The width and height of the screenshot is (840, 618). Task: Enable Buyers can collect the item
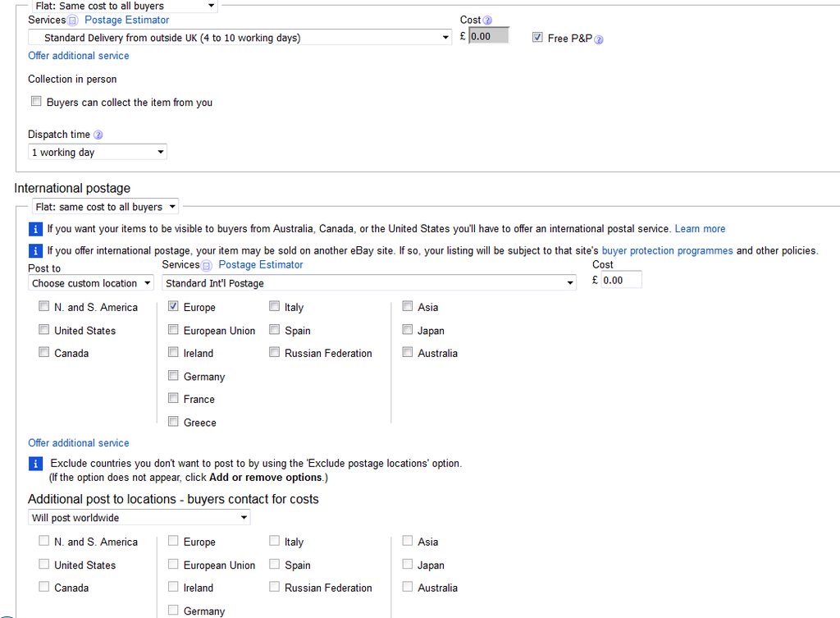click(36, 101)
